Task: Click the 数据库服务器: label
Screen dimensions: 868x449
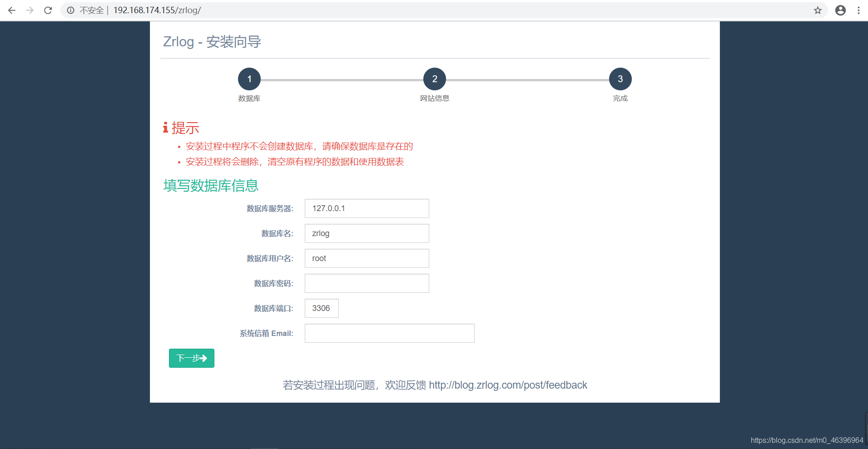Action: click(x=270, y=208)
